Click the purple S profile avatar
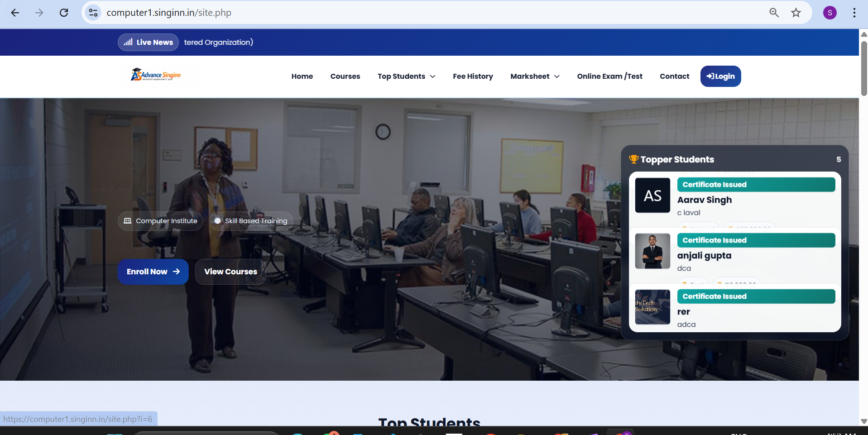The height and width of the screenshot is (435, 868). [x=830, y=13]
